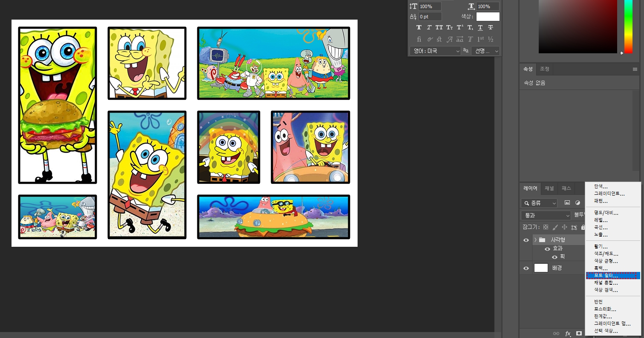Open the 선명 anti-aliasing dropdown
644x338 pixels.
[x=485, y=51]
